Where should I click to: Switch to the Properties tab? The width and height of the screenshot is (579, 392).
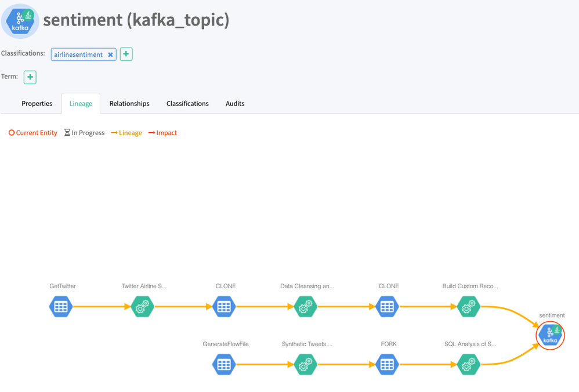(x=37, y=103)
